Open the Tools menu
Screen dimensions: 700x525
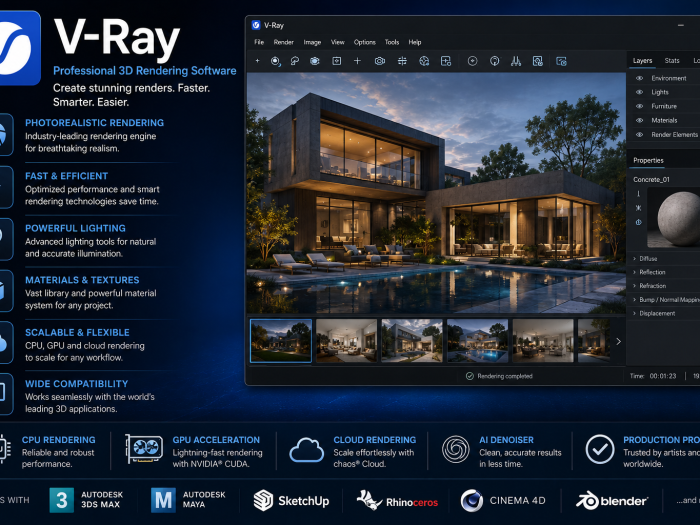coord(392,42)
